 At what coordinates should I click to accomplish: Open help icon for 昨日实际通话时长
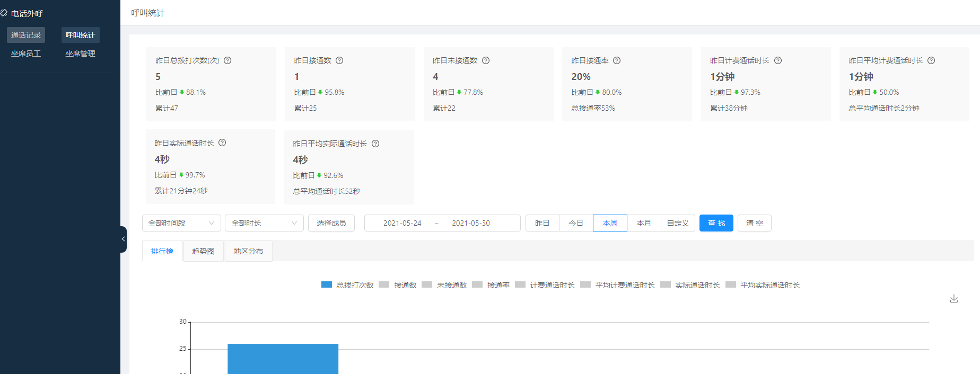222,143
